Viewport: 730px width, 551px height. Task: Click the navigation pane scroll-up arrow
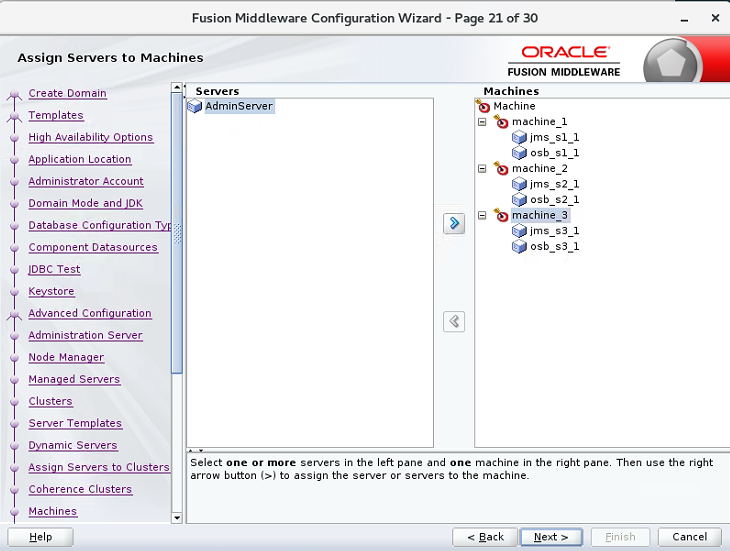click(x=176, y=87)
